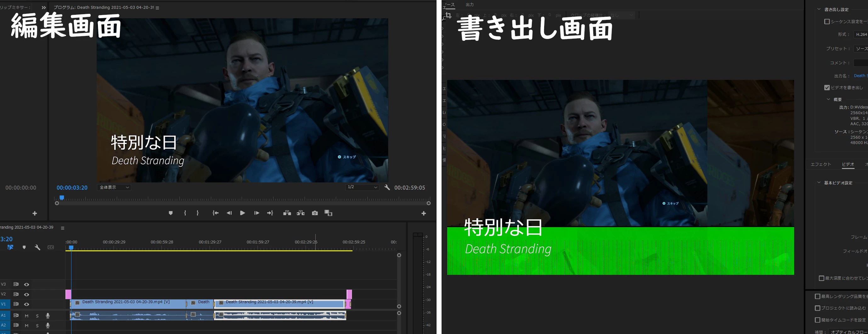This screenshot has height=334, width=868.
Task: Check the match sequence settings box
Action: 827,22
